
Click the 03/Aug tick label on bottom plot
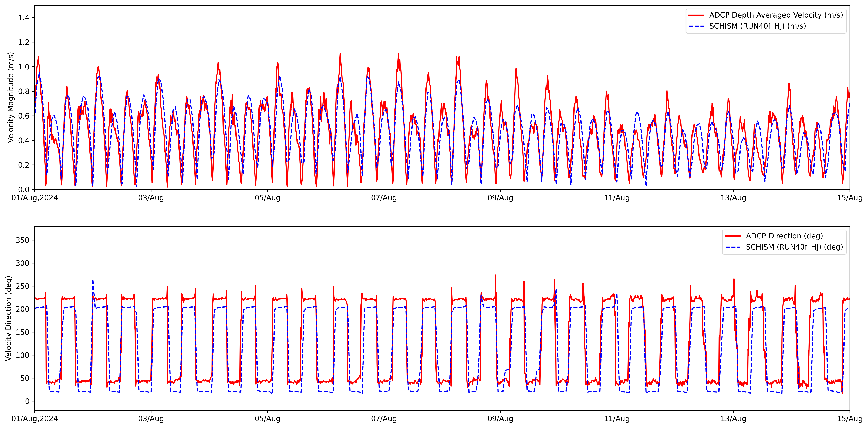(x=151, y=419)
